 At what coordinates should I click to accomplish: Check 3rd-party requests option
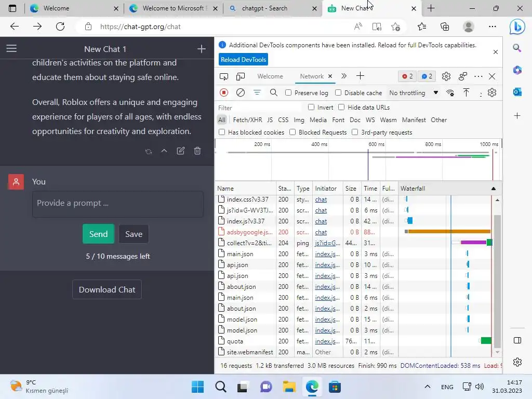click(355, 132)
